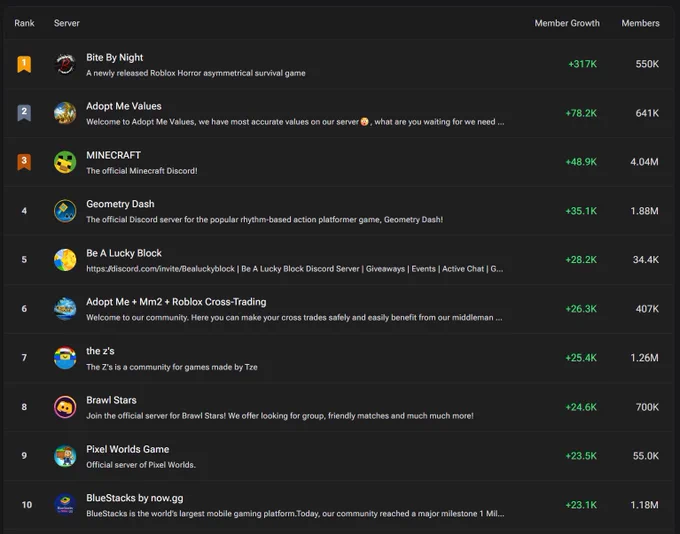Open the Adopt Me Values title link
This screenshot has height=534, width=680.
click(124, 106)
